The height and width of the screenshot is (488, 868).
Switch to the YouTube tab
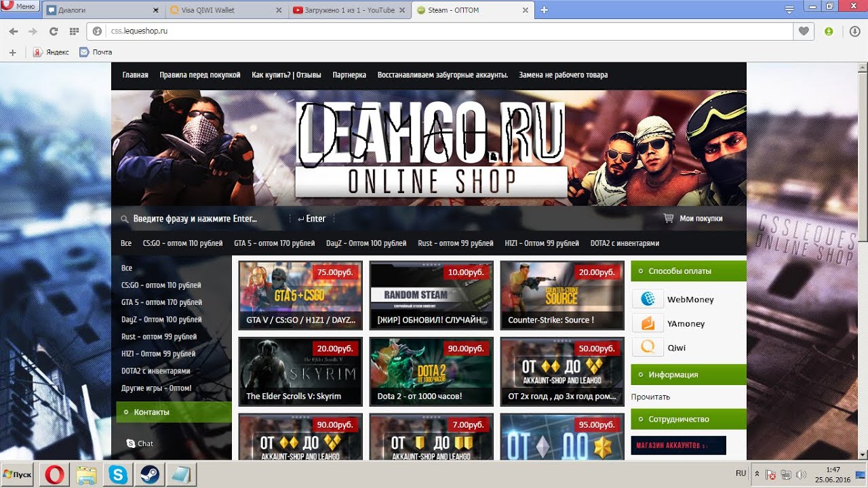349,10
